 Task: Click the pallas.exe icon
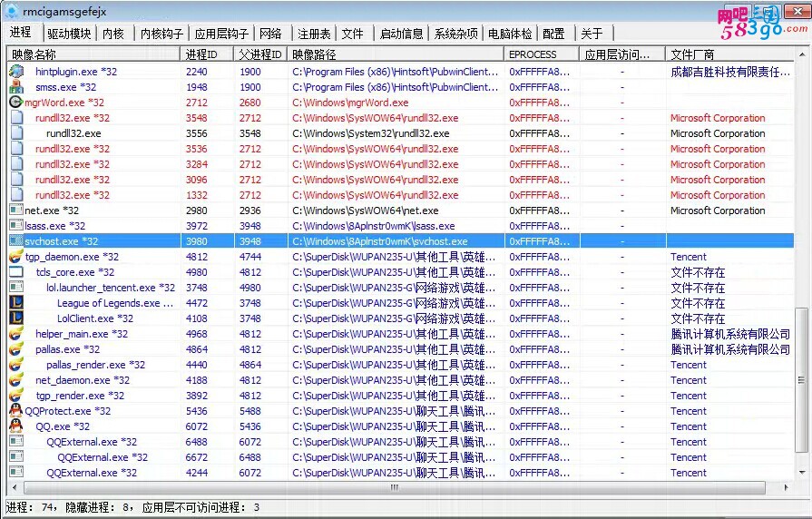[x=16, y=349]
